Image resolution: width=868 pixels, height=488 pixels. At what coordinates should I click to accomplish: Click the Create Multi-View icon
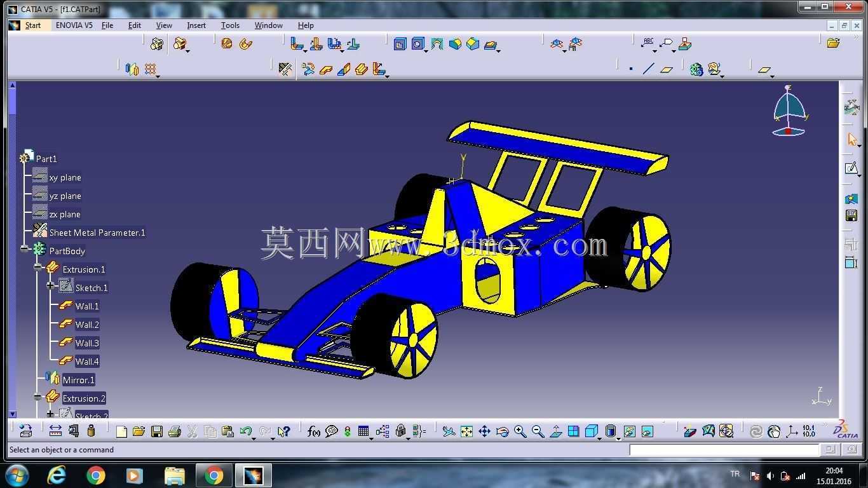point(573,431)
